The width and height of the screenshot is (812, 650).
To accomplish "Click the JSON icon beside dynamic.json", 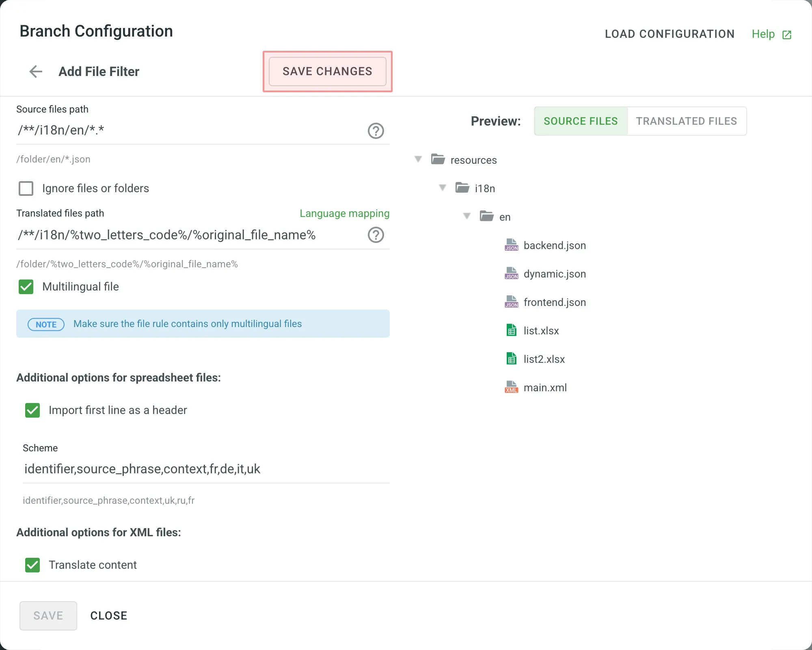I will tap(511, 273).
